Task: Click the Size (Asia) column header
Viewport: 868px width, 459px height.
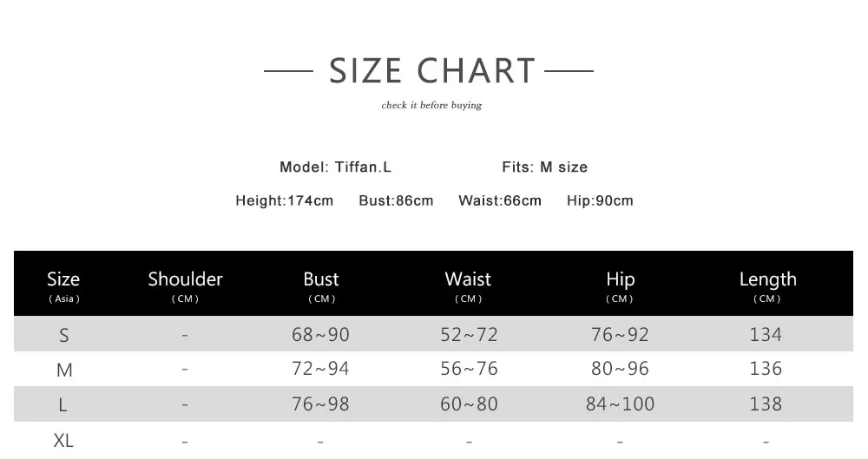Action: tap(63, 285)
